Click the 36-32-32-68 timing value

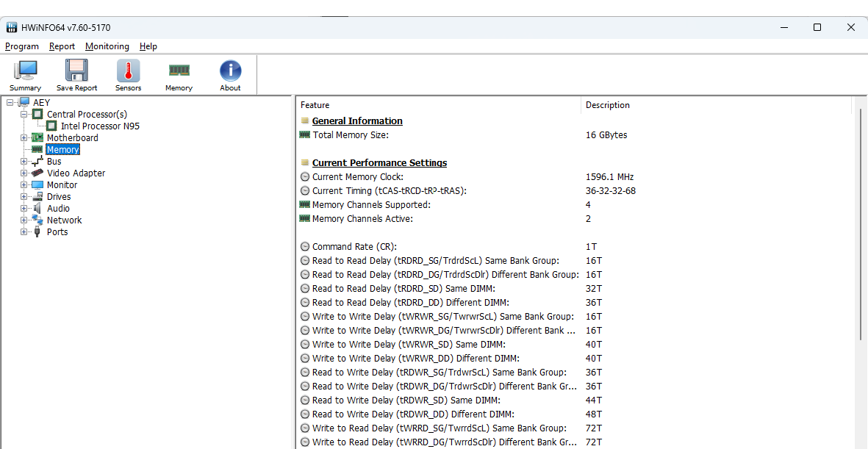611,191
